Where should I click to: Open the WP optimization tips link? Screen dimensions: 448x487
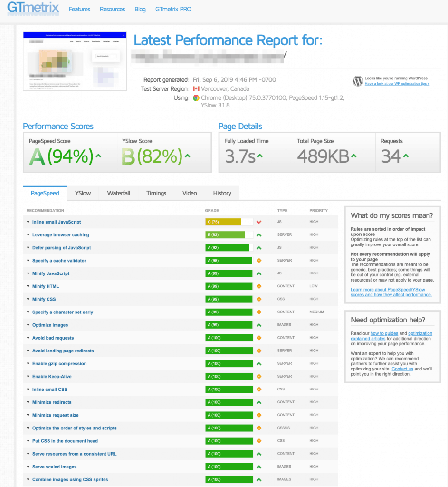[x=397, y=84]
